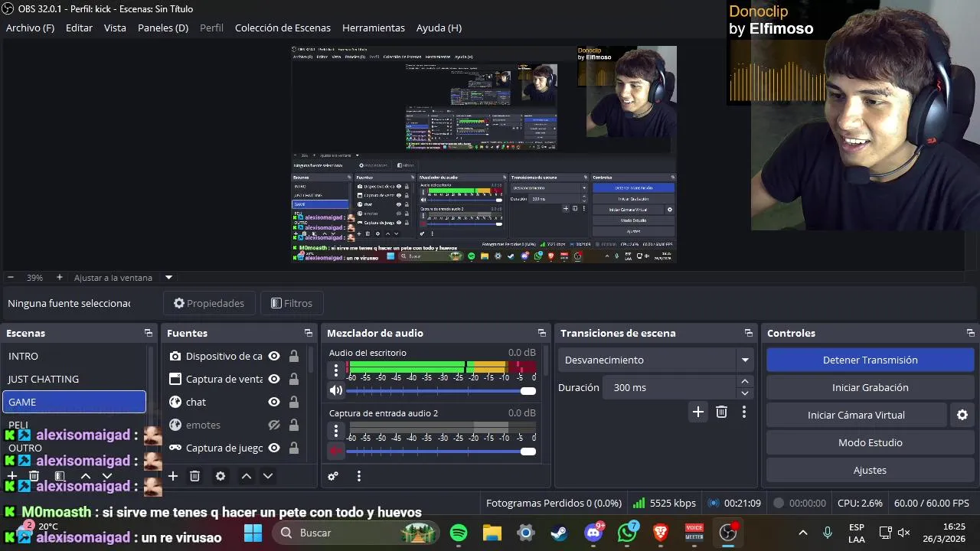Undock the Transiciones de escena panel
This screenshot has width=980, height=551.
[x=748, y=333]
